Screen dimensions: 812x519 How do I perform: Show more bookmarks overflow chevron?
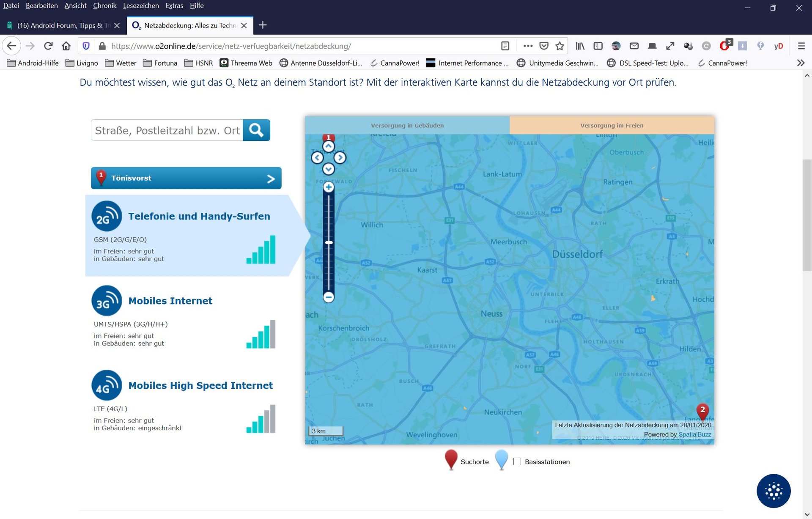[801, 63]
